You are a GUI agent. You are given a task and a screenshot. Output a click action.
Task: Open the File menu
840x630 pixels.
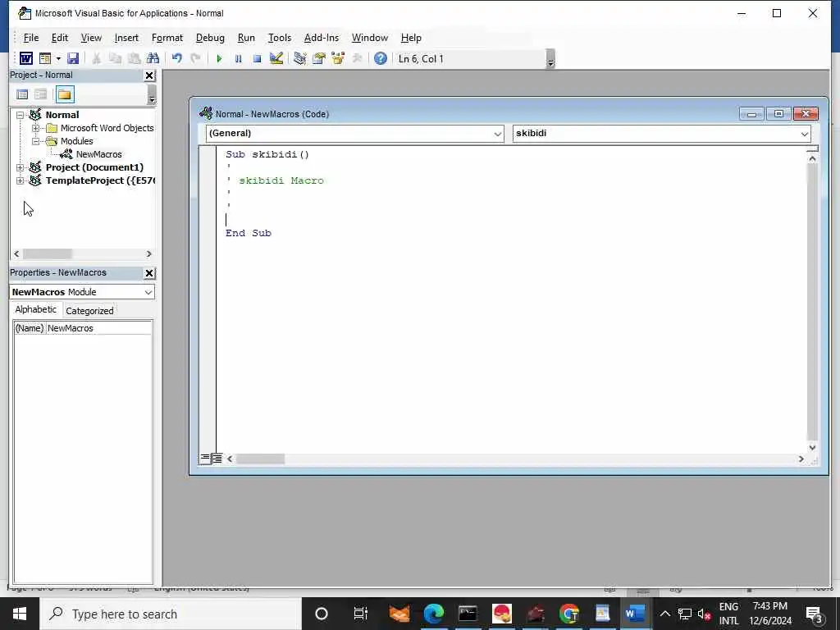30,38
